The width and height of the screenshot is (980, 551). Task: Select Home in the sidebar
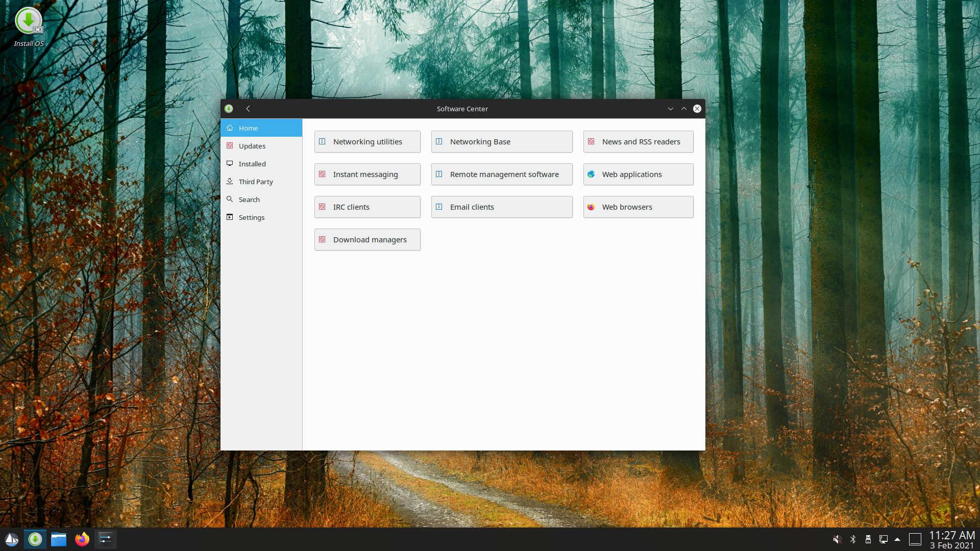click(x=261, y=128)
